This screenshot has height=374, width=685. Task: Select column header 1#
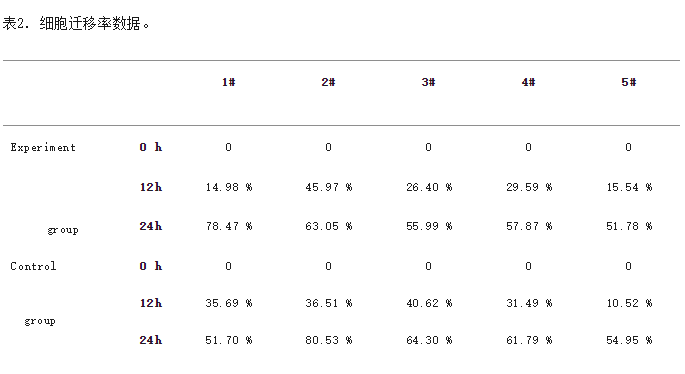pyautogui.click(x=228, y=82)
